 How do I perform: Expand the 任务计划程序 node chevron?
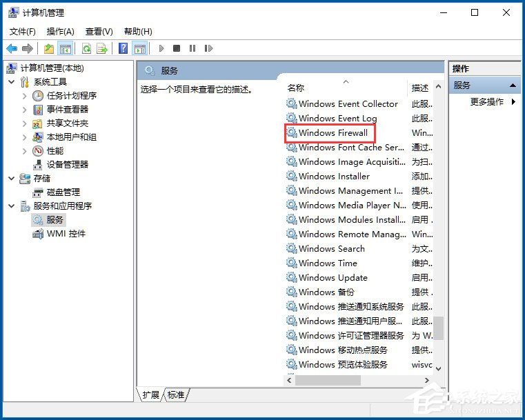(x=24, y=96)
